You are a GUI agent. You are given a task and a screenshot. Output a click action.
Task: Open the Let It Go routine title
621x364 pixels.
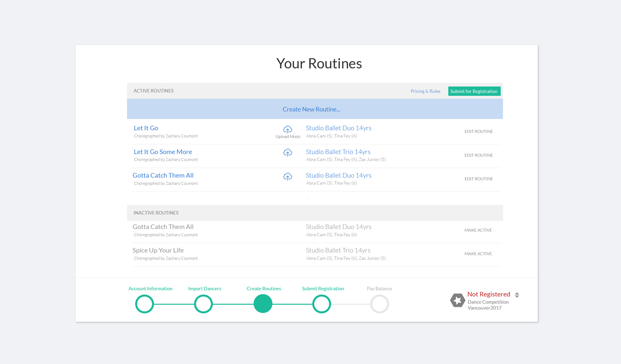tap(146, 128)
